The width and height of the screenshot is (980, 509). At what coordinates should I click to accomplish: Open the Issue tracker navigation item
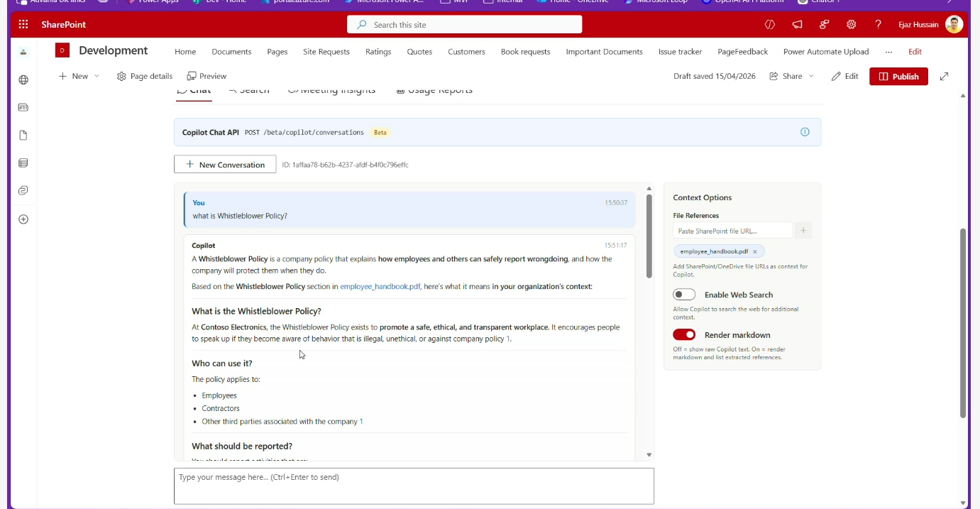click(679, 52)
